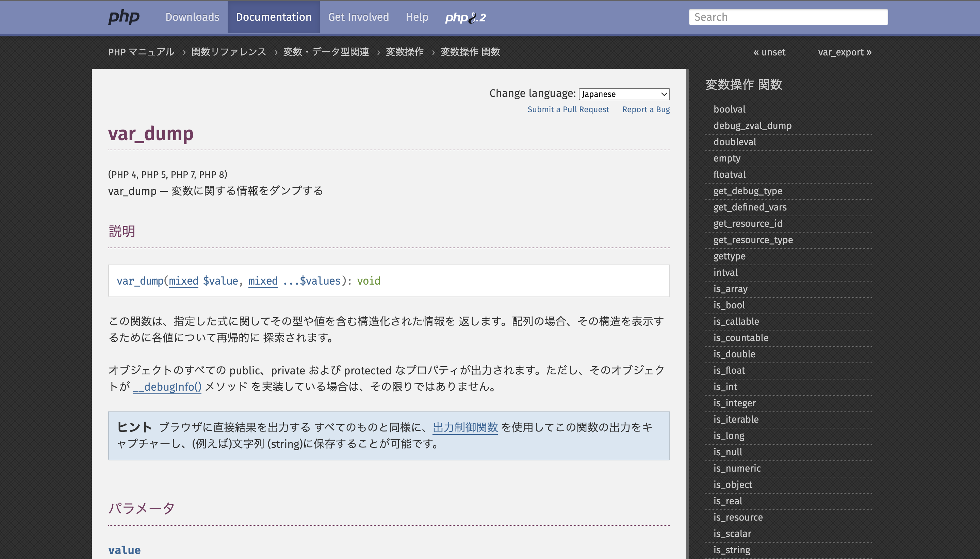Open get_resource_type in sidebar

coord(753,240)
